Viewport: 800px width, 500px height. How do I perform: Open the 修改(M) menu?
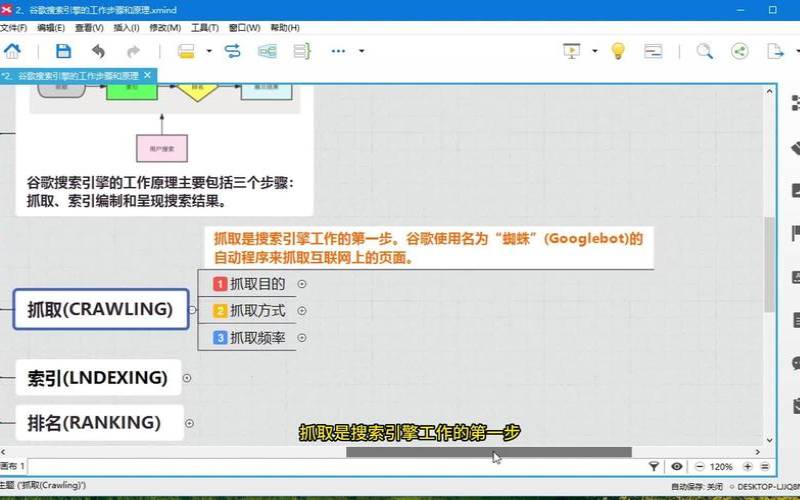tap(165, 28)
